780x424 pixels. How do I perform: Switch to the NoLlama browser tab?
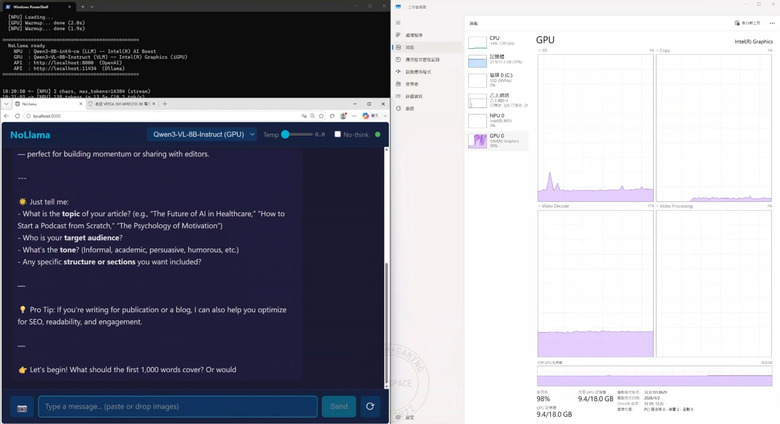pyautogui.click(x=47, y=104)
